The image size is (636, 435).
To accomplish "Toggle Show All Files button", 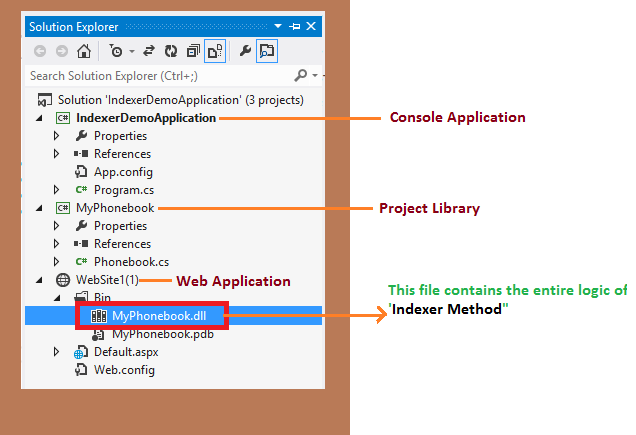I will pyautogui.click(x=215, y=51).
